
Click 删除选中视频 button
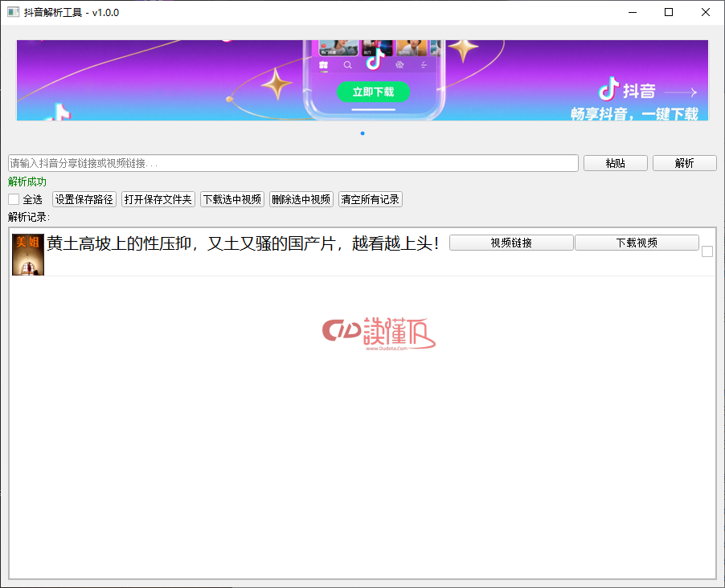point(301,199)
